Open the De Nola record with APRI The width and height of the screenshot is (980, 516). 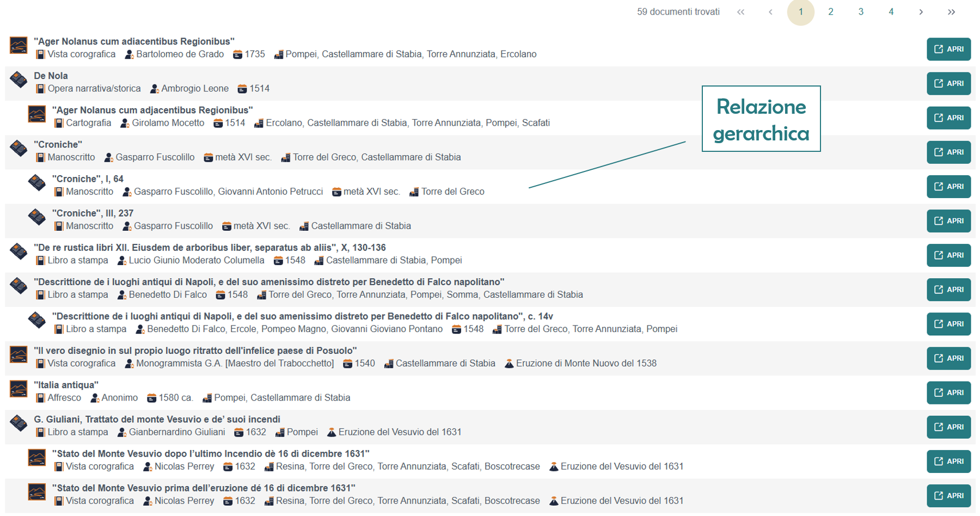click(948, 83)
